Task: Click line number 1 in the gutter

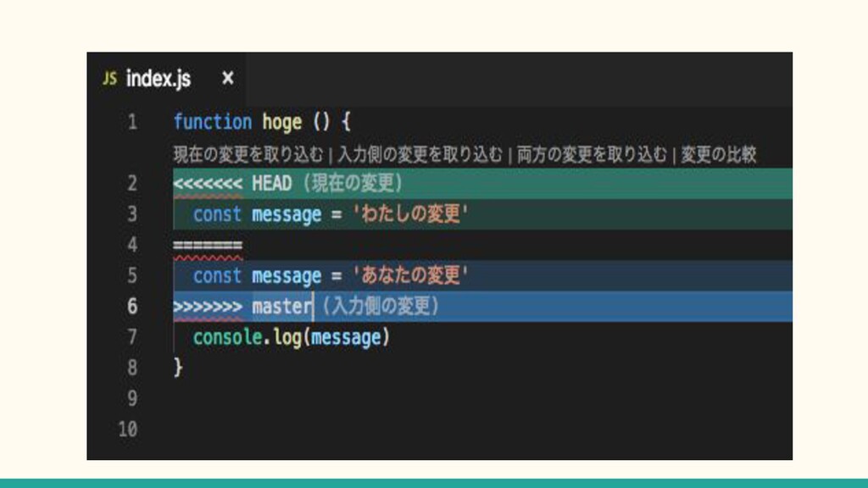Action: [131, 122]
